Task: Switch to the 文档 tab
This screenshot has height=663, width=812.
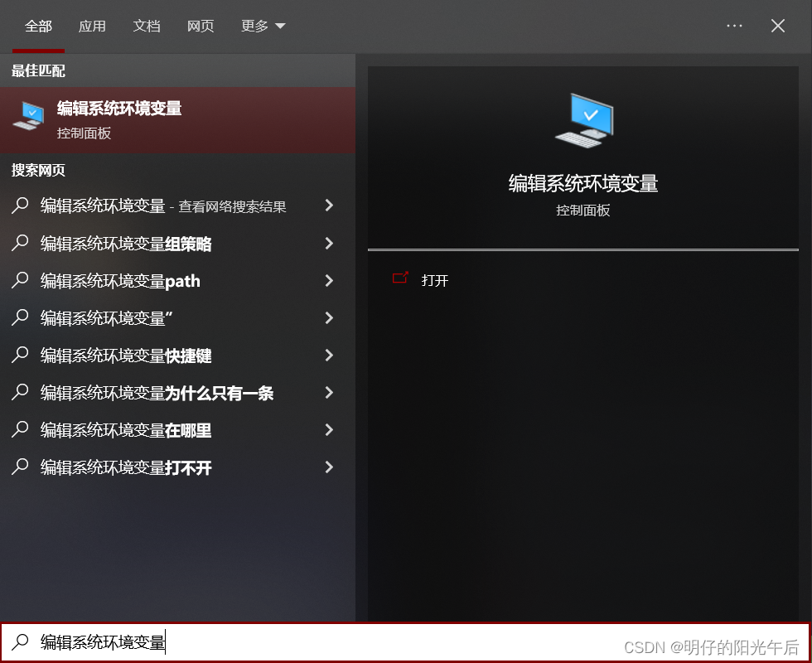Action: 147,26
